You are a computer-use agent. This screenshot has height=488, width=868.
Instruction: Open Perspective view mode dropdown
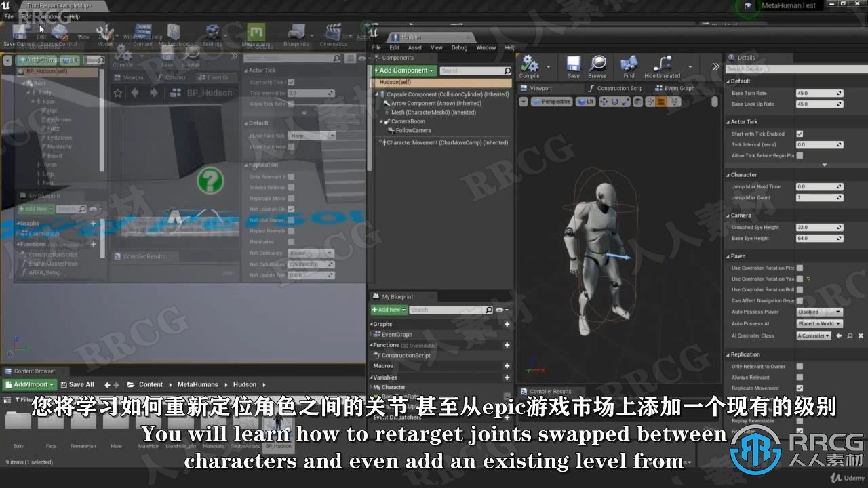[551, 102]
